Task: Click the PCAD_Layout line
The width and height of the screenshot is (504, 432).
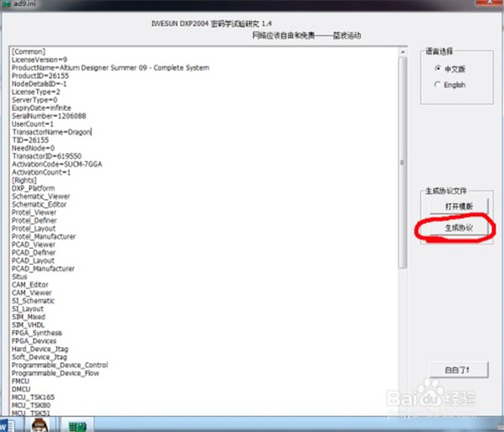Action: tap(33, 261)
